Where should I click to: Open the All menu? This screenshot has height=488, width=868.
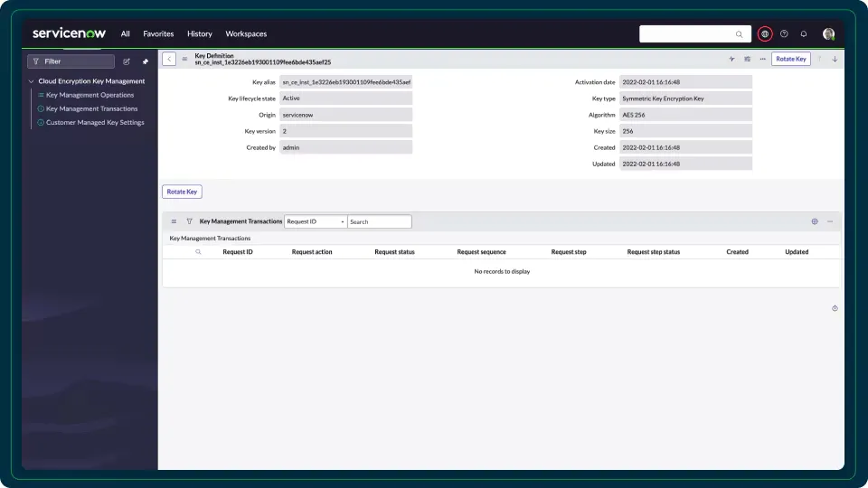126,34
